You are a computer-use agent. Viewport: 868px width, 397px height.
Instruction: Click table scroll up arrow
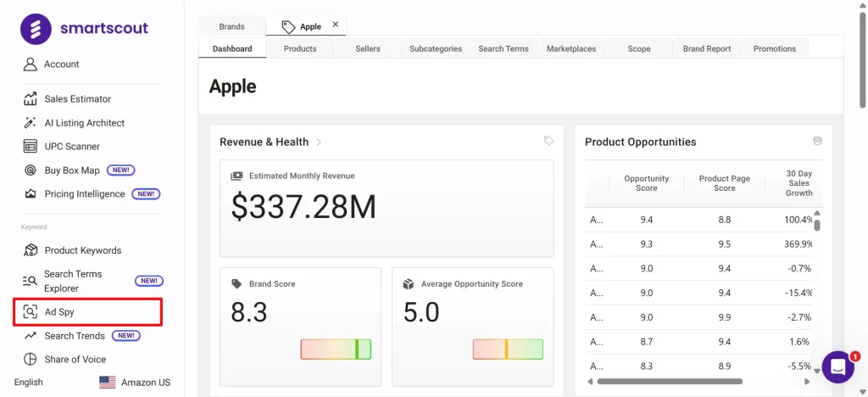(817, 213)
